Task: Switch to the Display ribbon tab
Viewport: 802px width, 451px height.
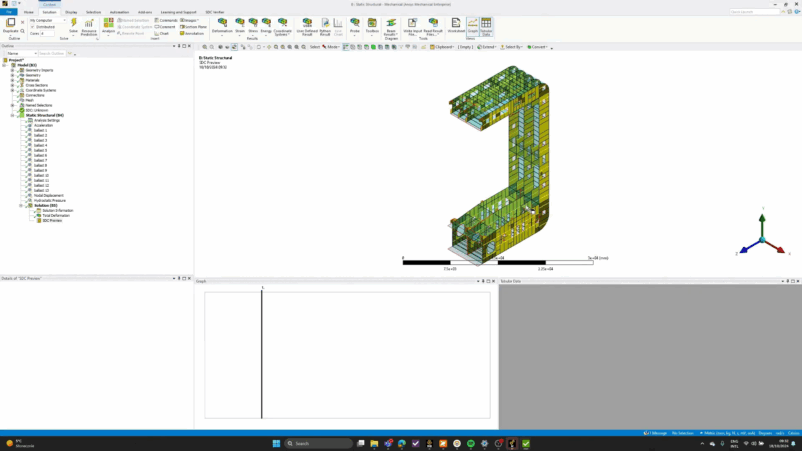Action: click(71, 12)
